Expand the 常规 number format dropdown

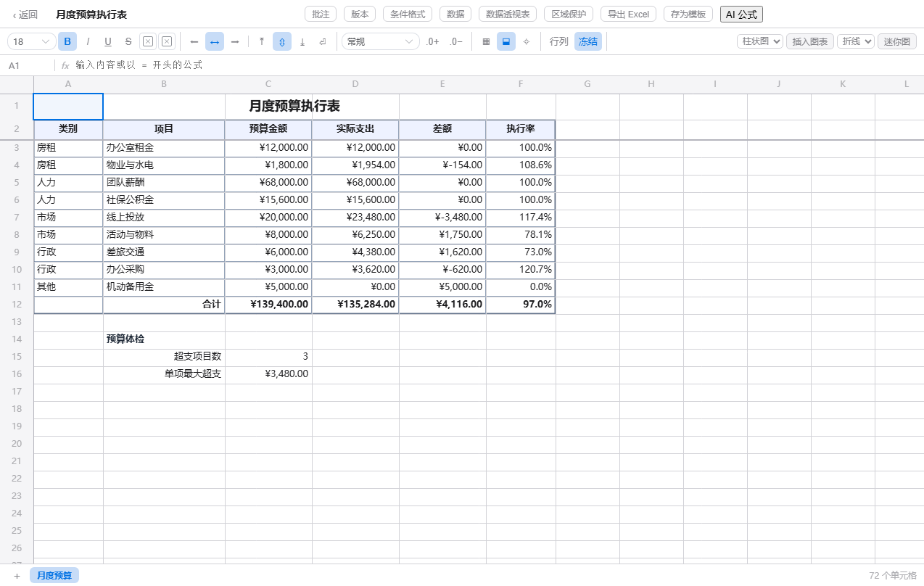[381, 41]
